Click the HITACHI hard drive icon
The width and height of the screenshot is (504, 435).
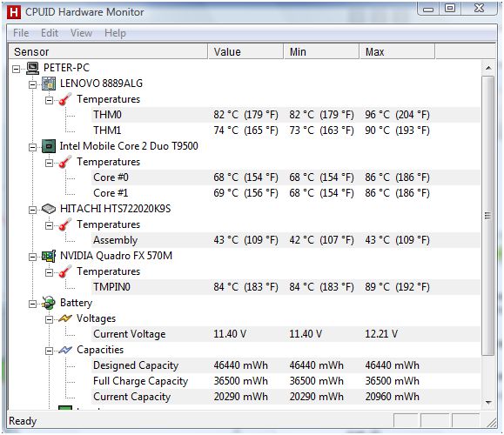click(x=49, y=209)
